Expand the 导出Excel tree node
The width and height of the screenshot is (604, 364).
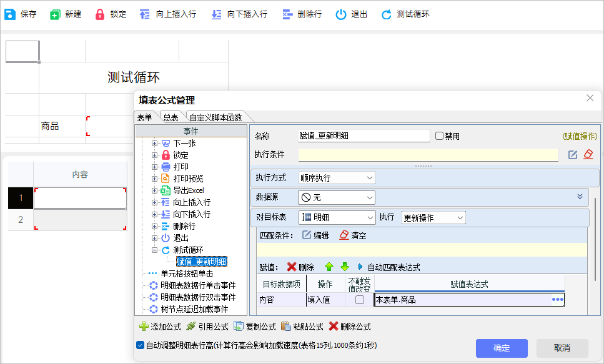tap(154, 190)
